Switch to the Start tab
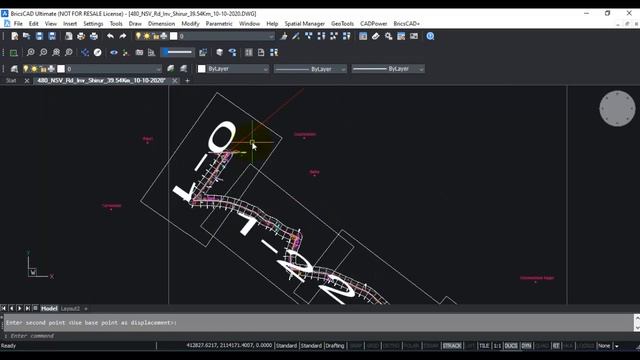 [x=11, y=81]
